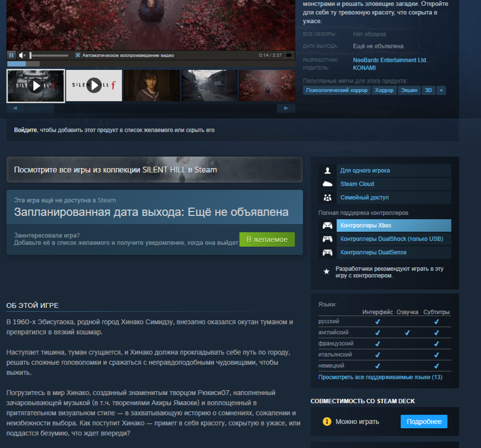Select the Хоррор tag

click(x=384, y=90)
